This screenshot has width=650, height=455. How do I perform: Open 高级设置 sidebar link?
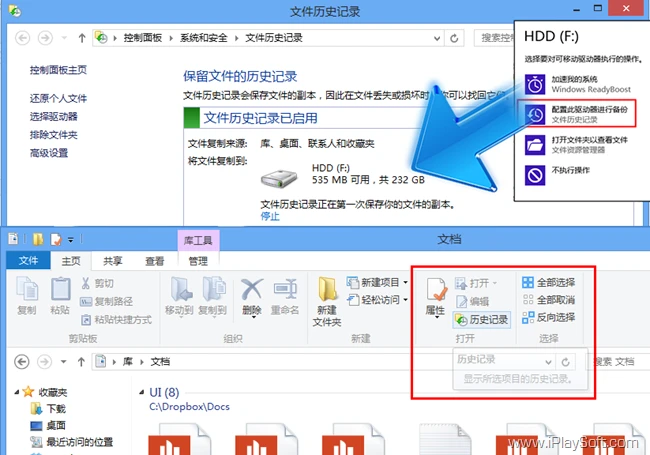tap(49, 153)
